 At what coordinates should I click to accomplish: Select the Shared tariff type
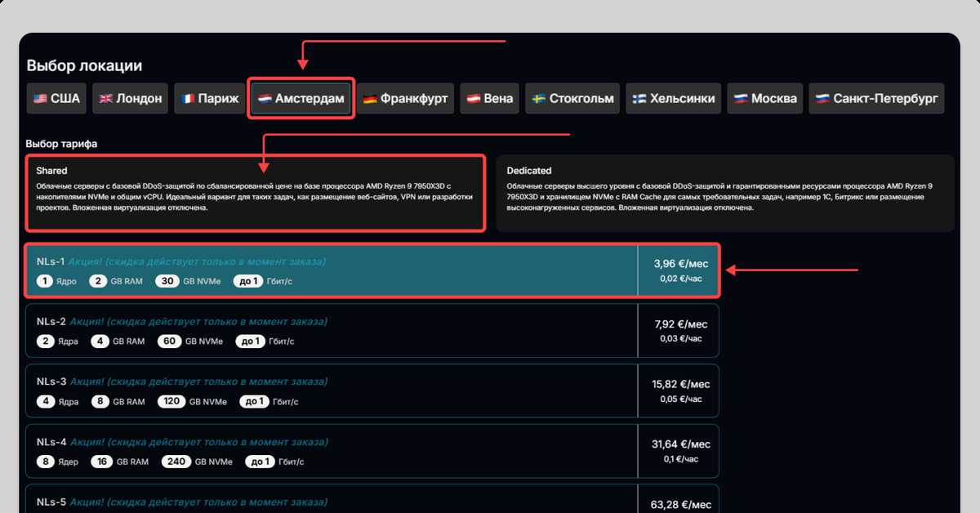point(255,193)
